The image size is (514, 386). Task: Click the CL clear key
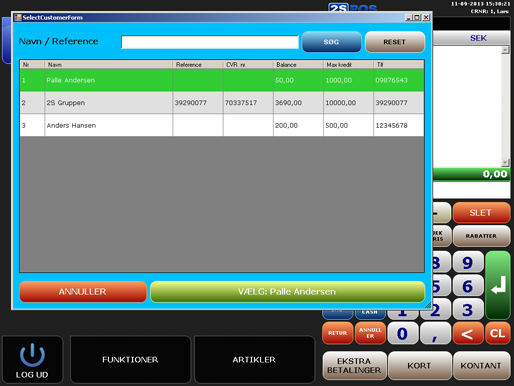click(x=498, y=333)
